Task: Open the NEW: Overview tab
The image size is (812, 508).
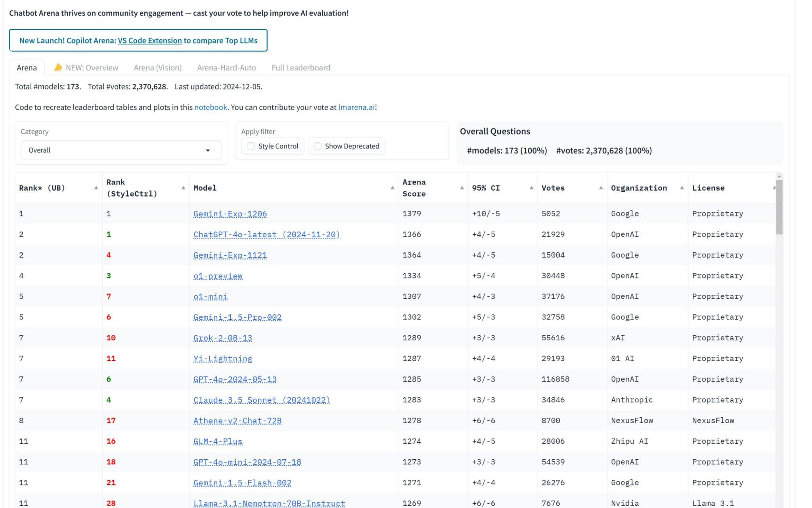Action: 86,68
